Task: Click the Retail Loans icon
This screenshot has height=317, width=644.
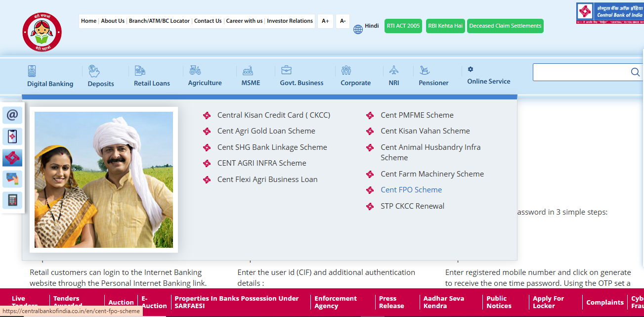Action: [x=140, y=71]
